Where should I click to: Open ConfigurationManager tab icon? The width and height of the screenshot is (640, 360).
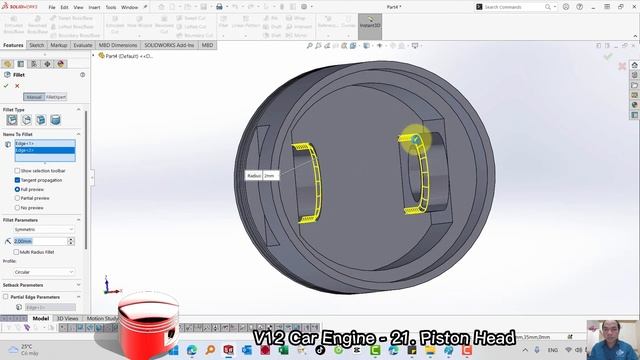tap(34, 64)
